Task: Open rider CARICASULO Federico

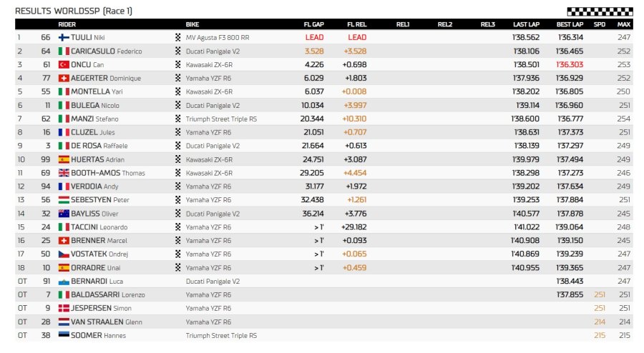Action: (x=107, y=51)
